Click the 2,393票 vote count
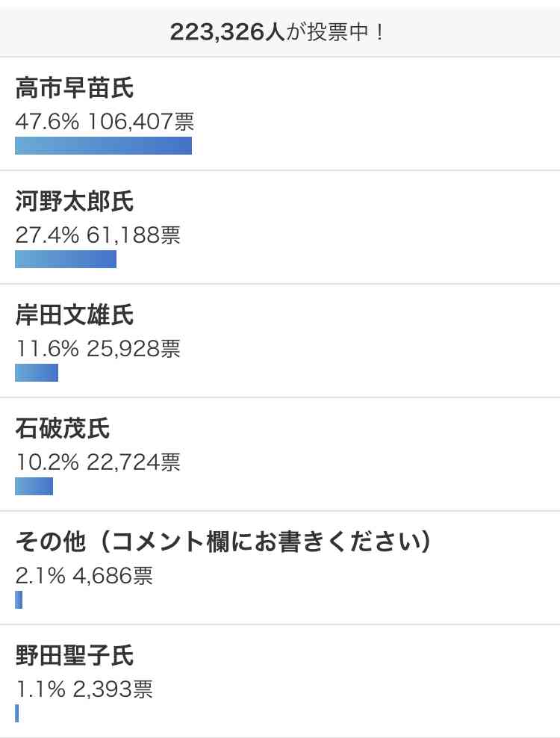This screenshot has width=560, height=738. 113,689
